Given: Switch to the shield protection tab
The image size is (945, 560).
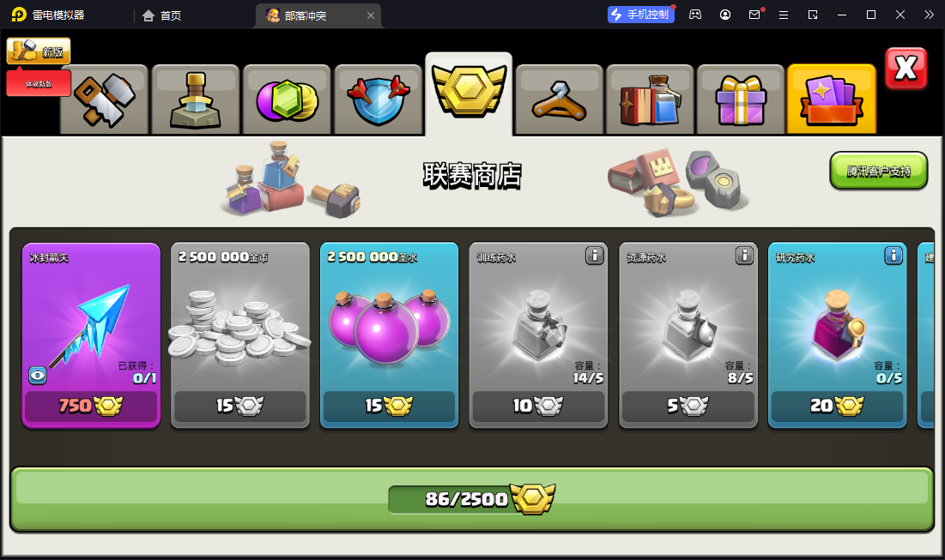Looking at the screenshot, I should (x=378, y=99).
